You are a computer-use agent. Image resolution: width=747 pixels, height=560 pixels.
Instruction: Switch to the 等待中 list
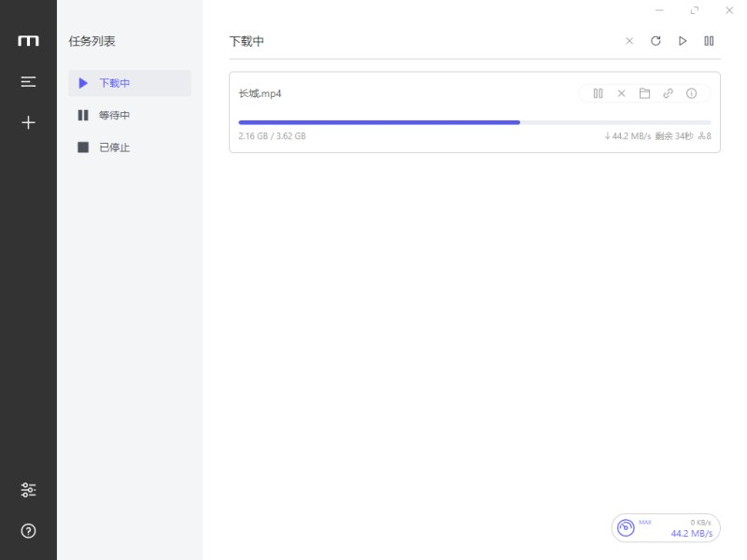click(116, 115)
